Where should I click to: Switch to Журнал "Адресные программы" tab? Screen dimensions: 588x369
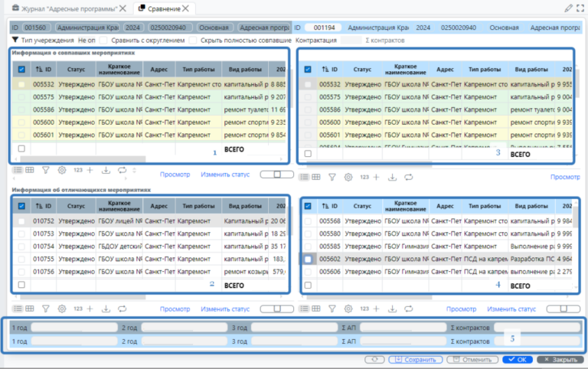[x=64, y=8]
